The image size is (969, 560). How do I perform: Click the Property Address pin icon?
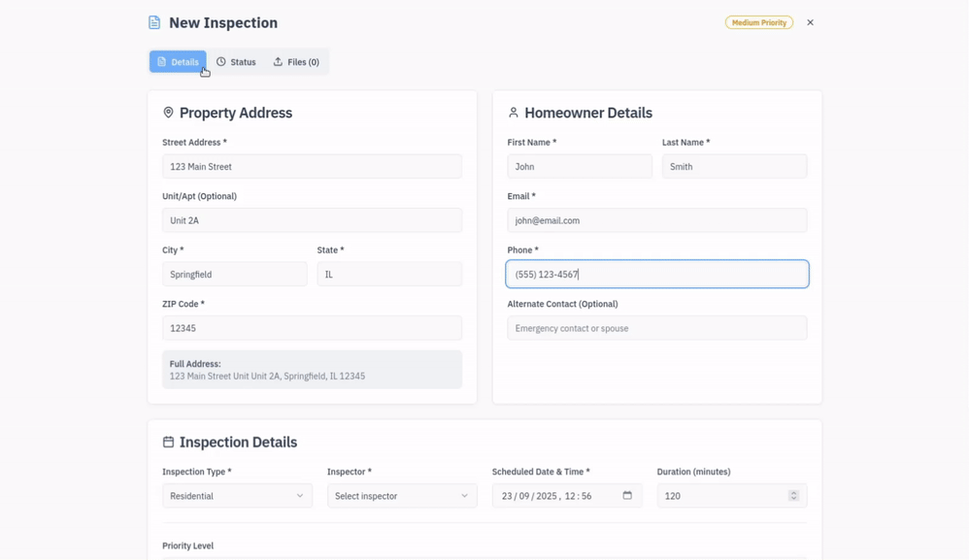[168, 113]
